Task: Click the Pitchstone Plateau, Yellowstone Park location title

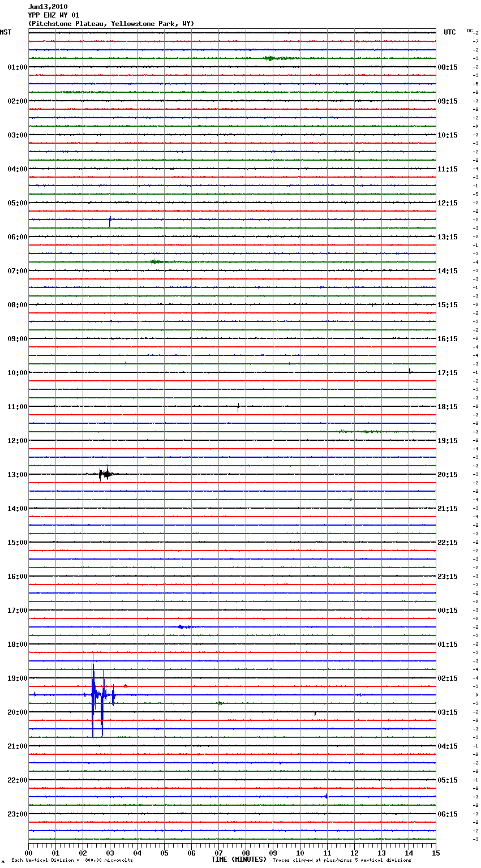Action: (111, 24)
